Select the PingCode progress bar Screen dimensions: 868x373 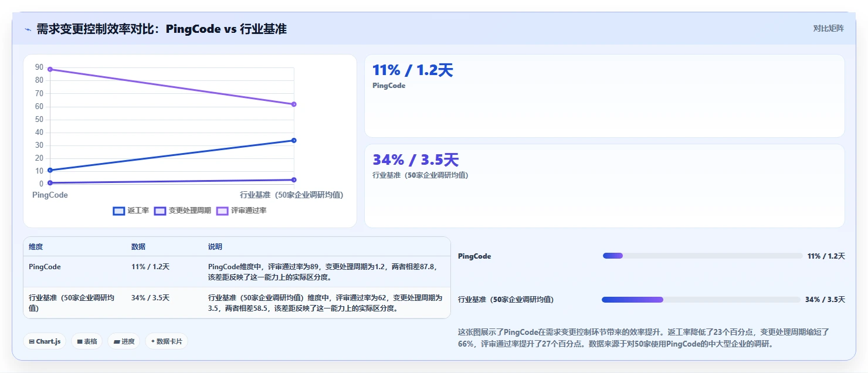tap(703, 256)
